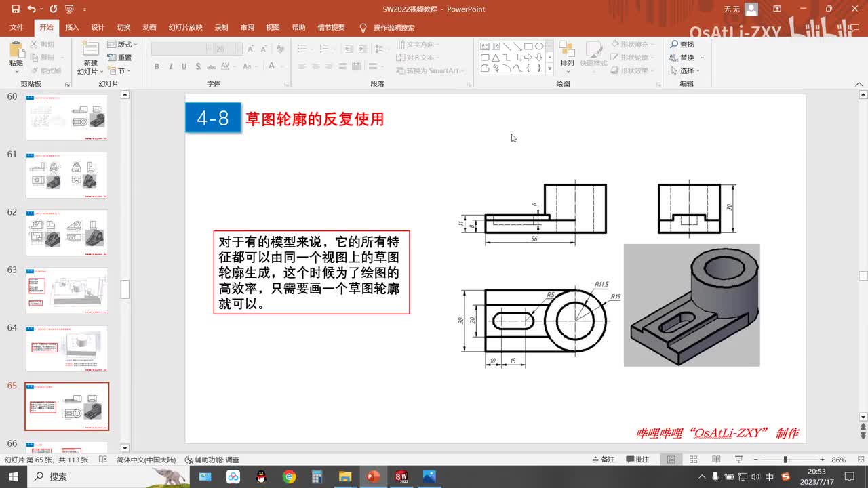Image resolution: width=868 pixels, height=488 pixels.
Task: Select slide 60 thumbnail
Action: pos(66,117)
